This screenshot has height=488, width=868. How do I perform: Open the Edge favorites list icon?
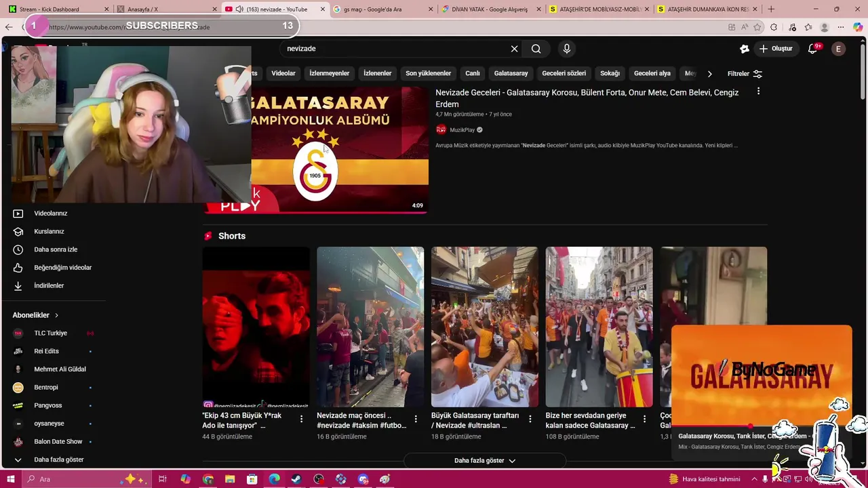point(808,27)
